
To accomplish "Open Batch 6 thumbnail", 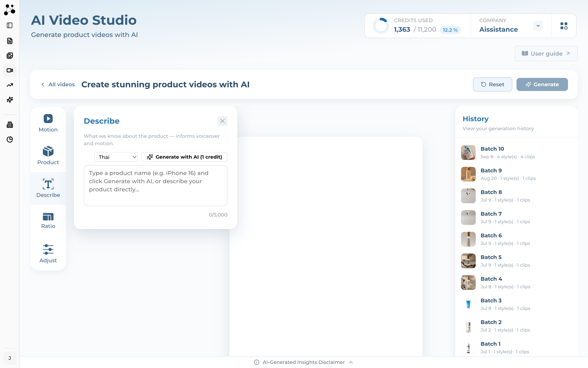I will click(468, 239).
